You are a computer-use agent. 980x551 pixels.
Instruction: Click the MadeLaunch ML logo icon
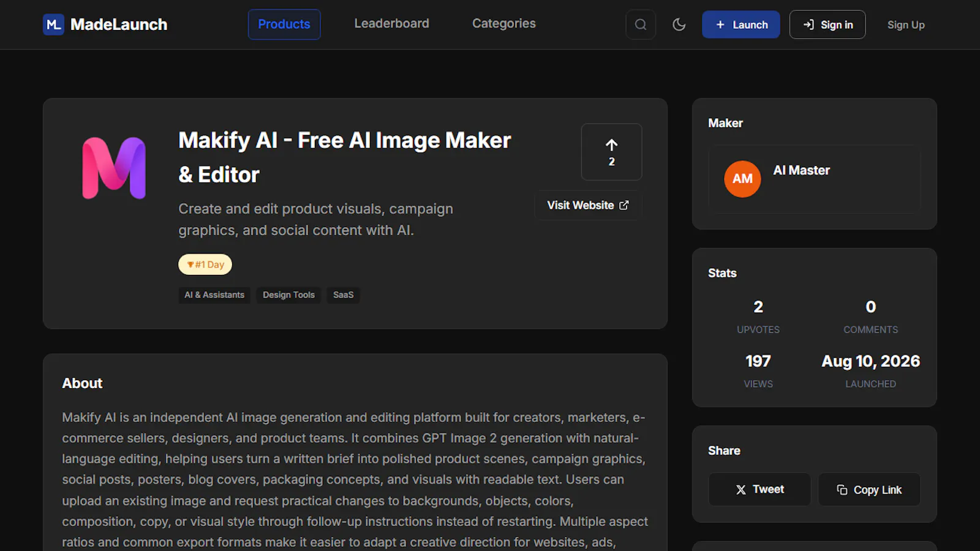[53, 24]
